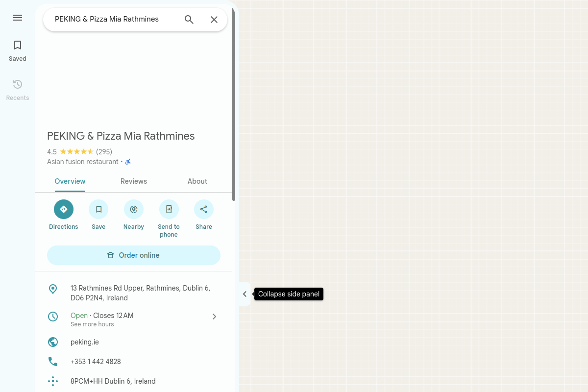Screen dimensions: 588x392
Task: Copy plus code 8PCM+HH Dublin 6
Action: tap(113, 381)
